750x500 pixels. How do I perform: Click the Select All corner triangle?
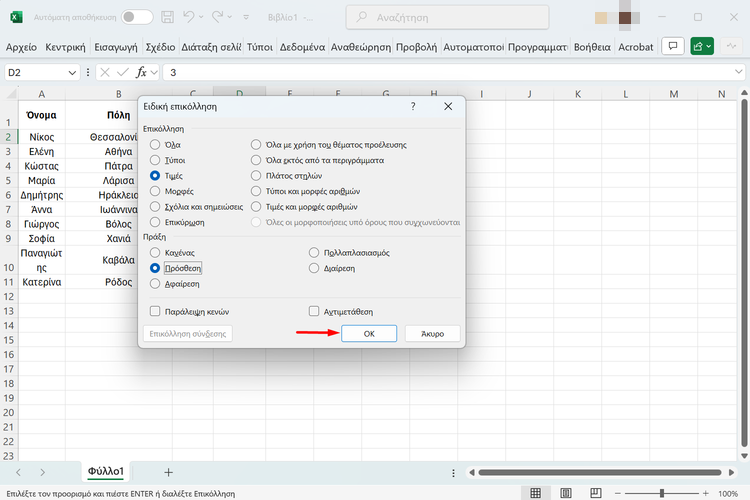pyautogui.click(x=11, y=93)
